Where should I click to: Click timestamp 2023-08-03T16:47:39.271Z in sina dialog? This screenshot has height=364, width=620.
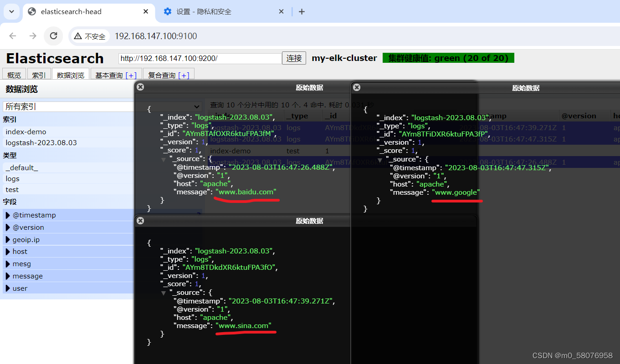[282, 301]
